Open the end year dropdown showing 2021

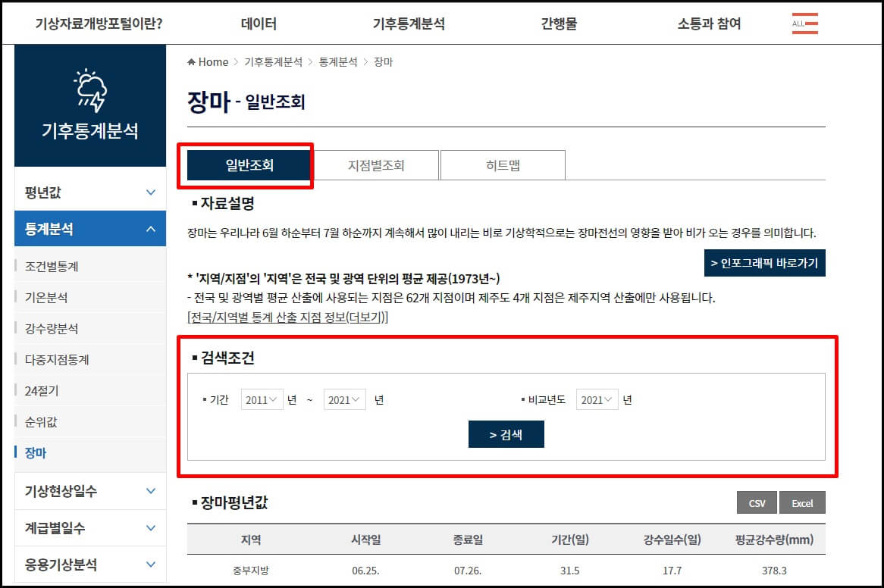pos(344,399)
